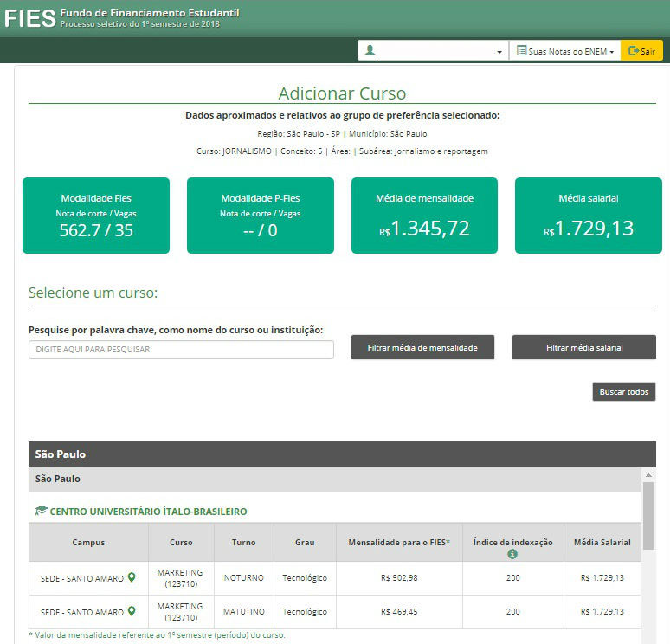Click the R$ 502,98 mensalidade cell
The height and width of the screenshot is (644, 670).
[399, 577]
